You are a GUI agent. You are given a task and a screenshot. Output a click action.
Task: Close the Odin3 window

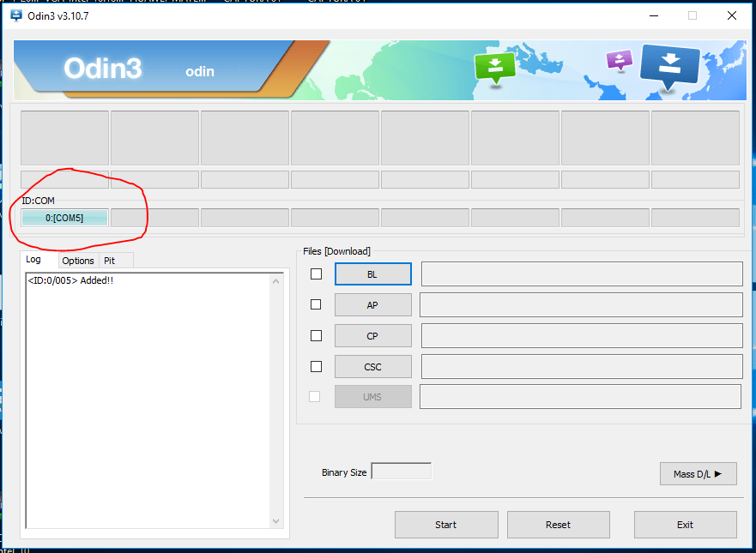point(731,15)
